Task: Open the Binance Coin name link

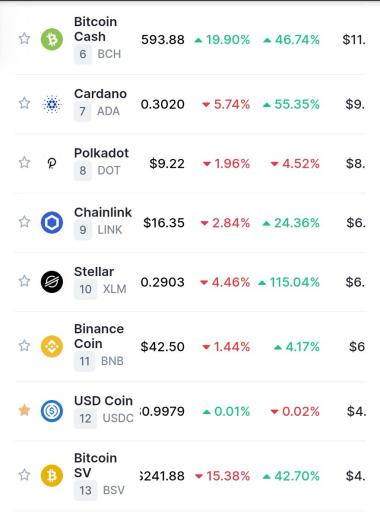Action: (x=99, y=336)
